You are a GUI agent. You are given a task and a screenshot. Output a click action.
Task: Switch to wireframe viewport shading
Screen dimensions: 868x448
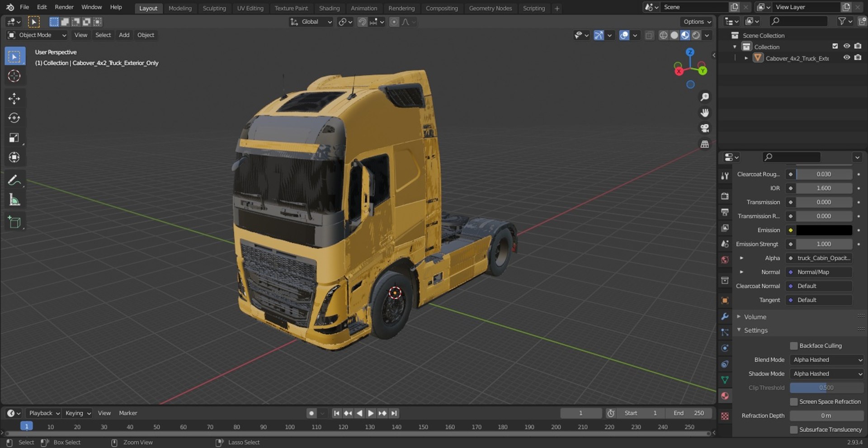click(663, 35)
